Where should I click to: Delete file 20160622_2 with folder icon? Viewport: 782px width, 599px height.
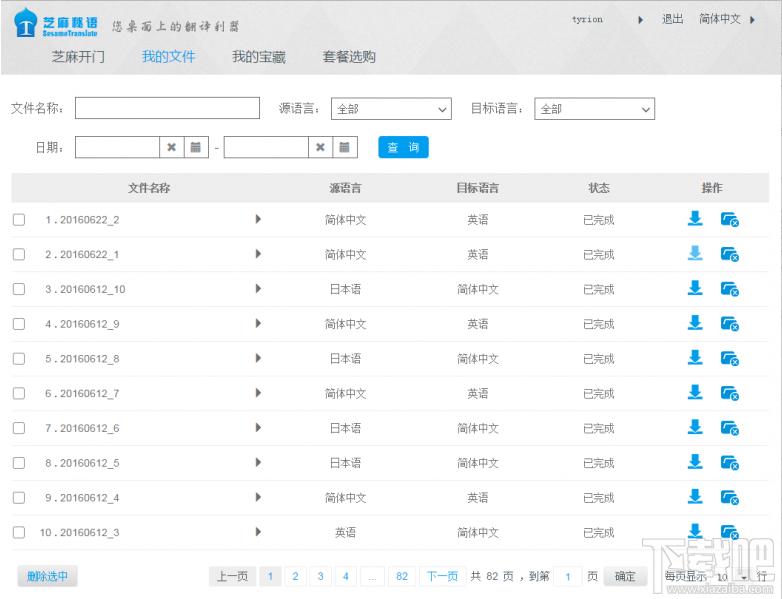(730, 219)
